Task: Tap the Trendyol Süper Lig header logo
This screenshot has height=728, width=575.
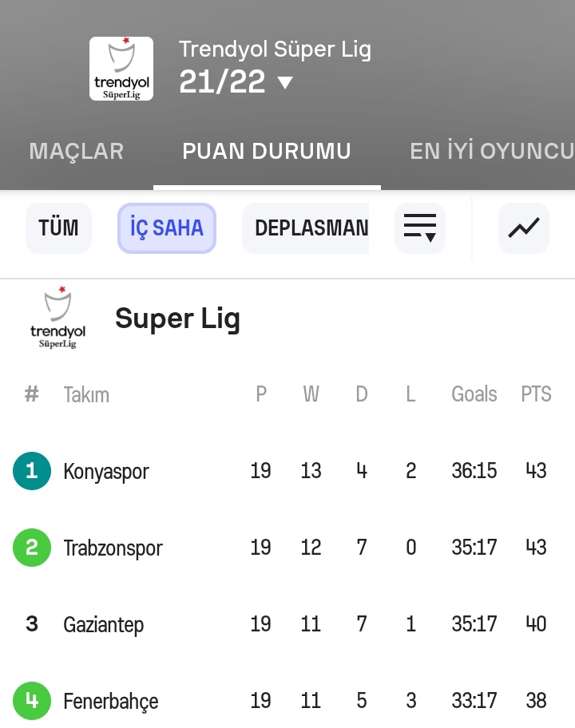Action: click(x=121, y=69)
